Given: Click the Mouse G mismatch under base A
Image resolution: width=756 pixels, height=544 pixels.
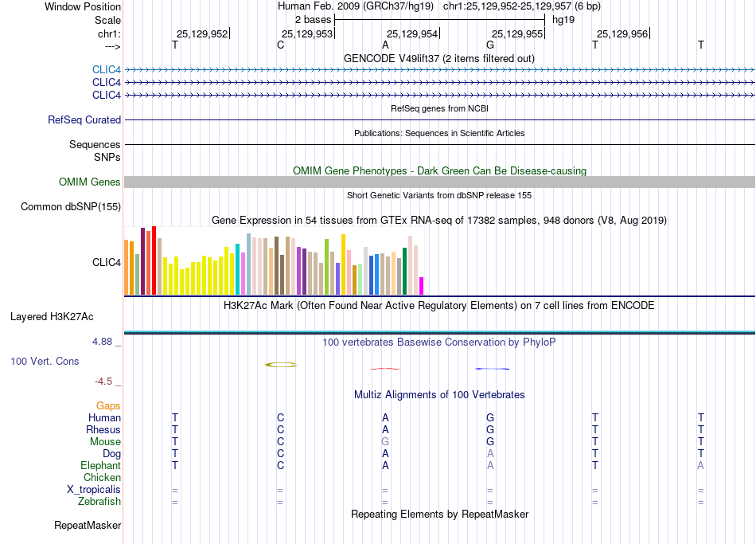Looking at the screenshot, I should coord(384,442).
